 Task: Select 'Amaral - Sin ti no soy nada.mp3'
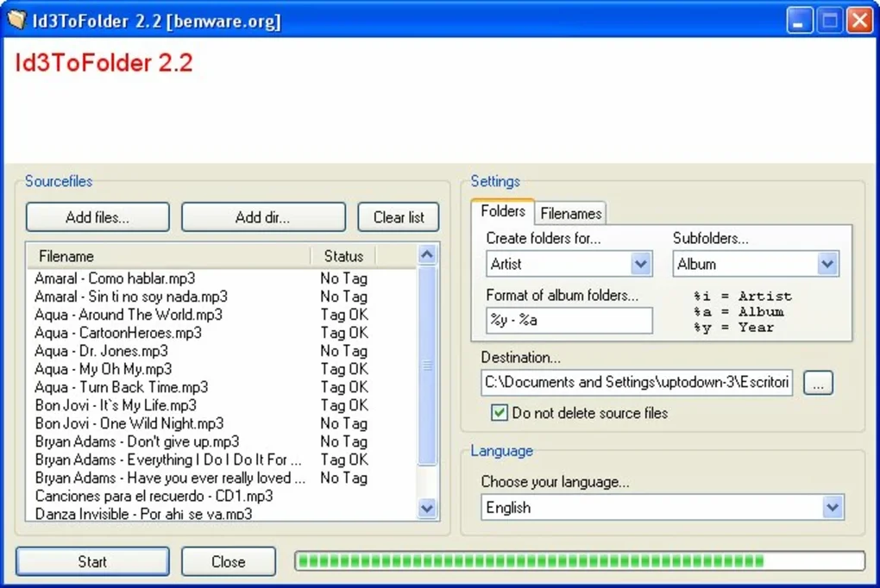click(131, 297)
